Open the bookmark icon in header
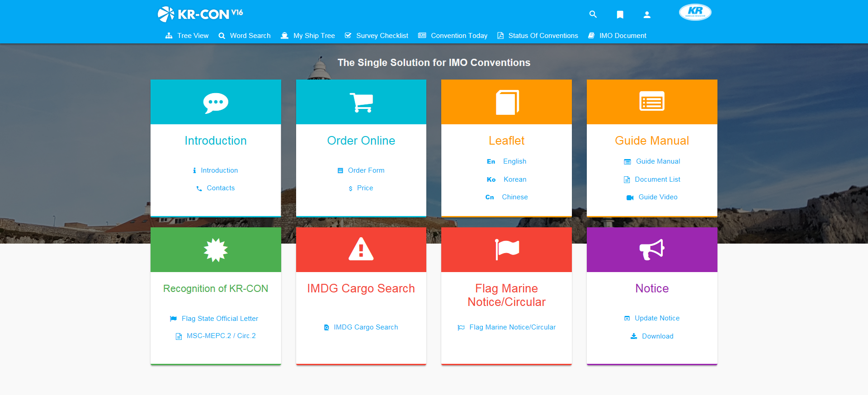The height and width of the screenshot is (395, 868). (x=620, y=14)
